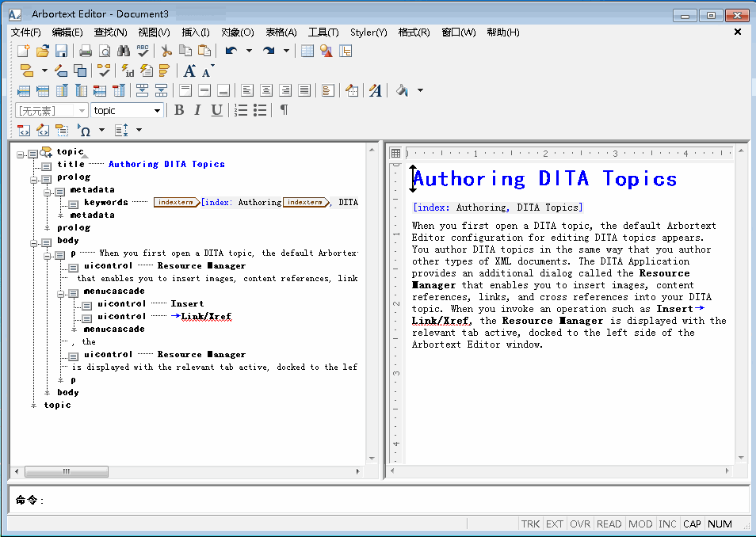Select the keywords node in the tree
The width and height of the screenshot is (756, 537).
[x=106, y=203]
